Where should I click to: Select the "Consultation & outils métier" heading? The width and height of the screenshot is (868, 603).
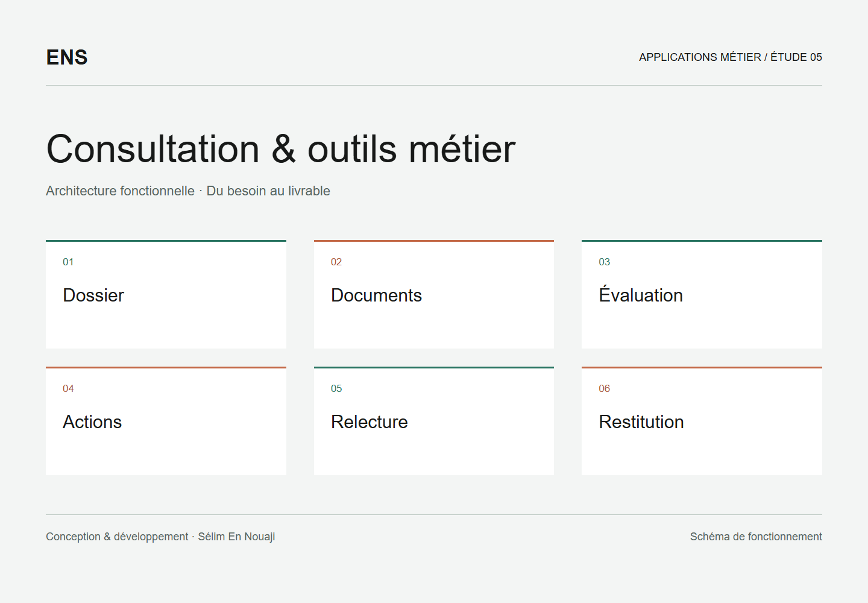click(x=281, y=149)
